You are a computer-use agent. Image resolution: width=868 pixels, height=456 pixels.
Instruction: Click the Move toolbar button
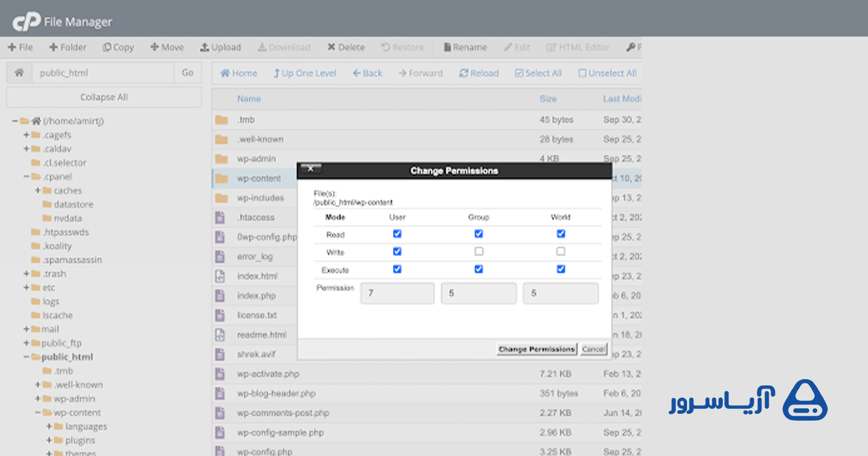click(167, 47)
